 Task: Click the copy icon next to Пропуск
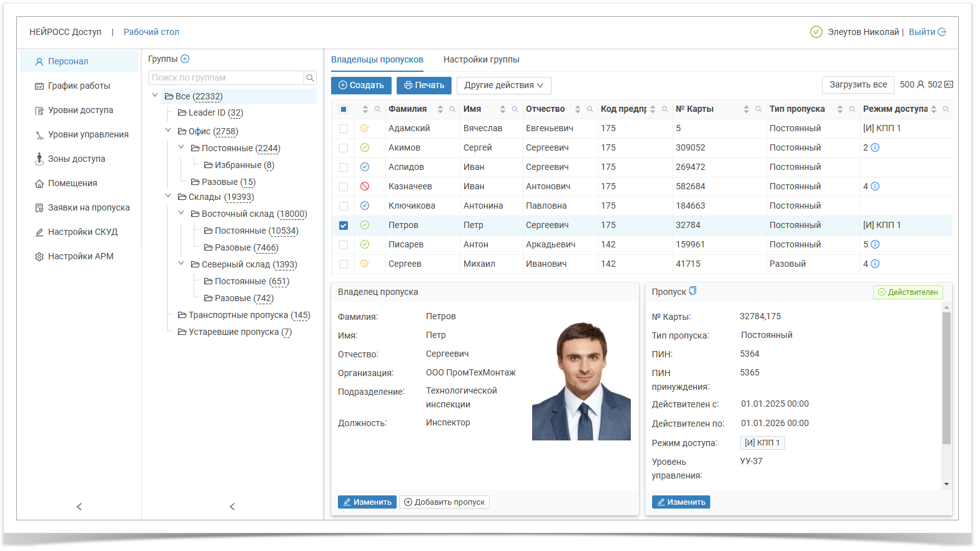pos(693,291)
